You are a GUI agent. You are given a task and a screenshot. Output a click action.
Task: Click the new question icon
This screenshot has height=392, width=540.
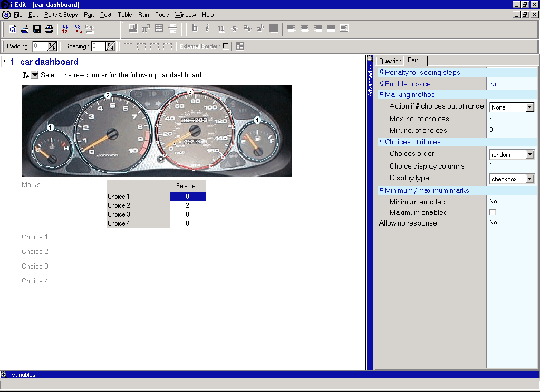point(12,28)
